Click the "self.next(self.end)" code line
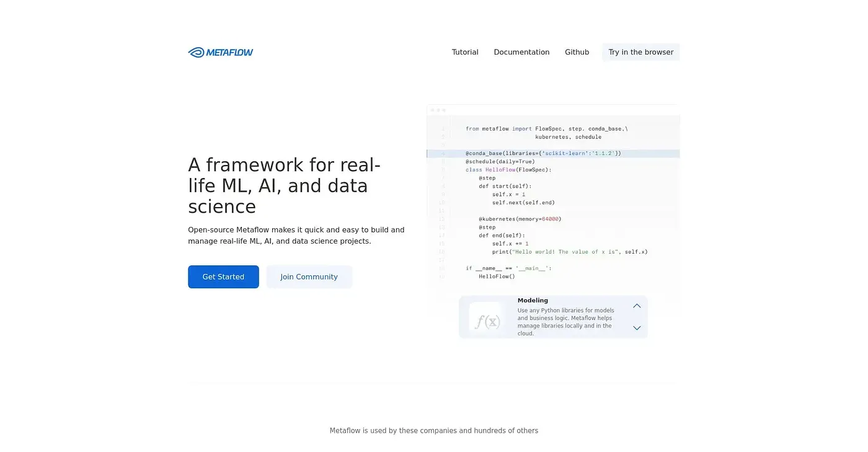The height and width of the screenshot is (452, 868). click(523, 202)
